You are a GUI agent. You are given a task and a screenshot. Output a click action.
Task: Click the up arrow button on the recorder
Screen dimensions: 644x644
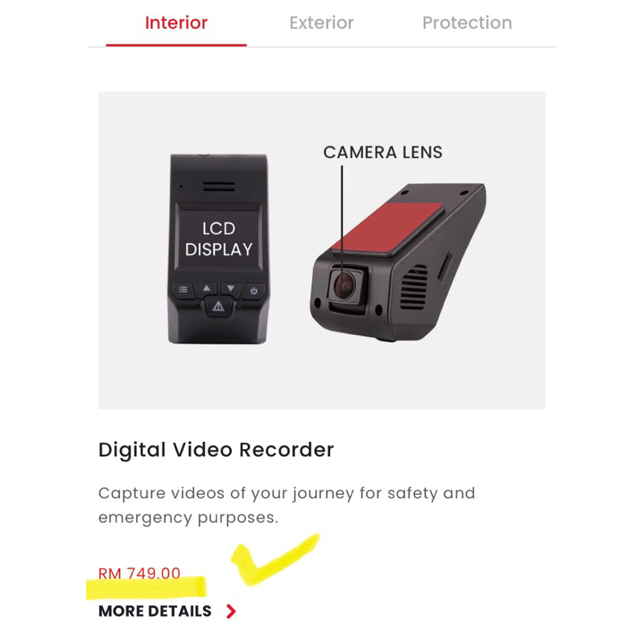(x=207, y=288)
